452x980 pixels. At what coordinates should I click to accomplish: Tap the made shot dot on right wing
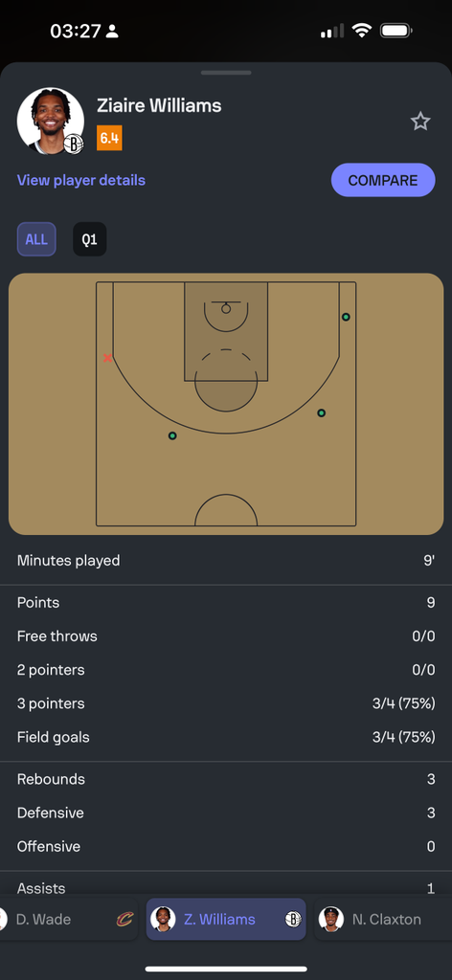pyautogui.click(x=322, y=413)
